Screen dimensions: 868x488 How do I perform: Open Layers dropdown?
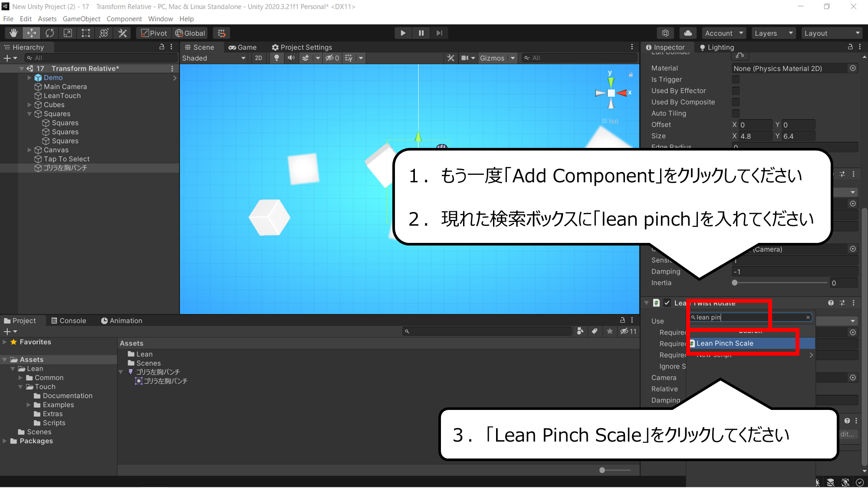(x=773, y=33)
